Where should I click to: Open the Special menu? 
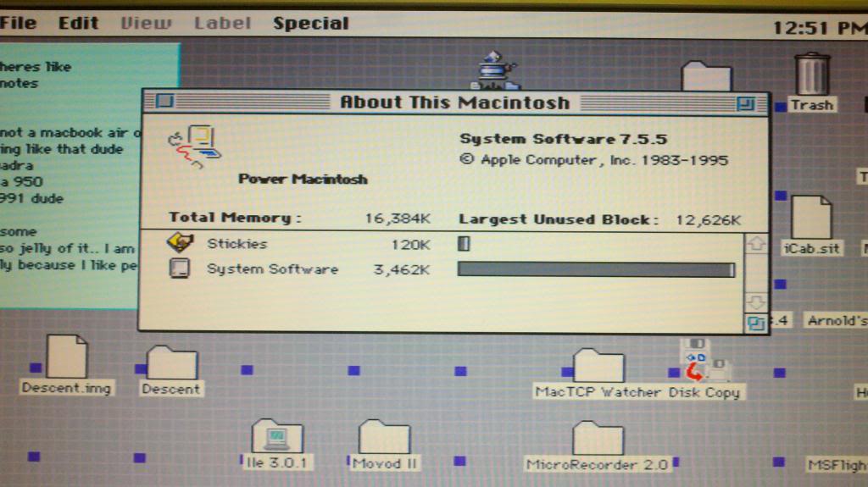click(x=311, y=23)
